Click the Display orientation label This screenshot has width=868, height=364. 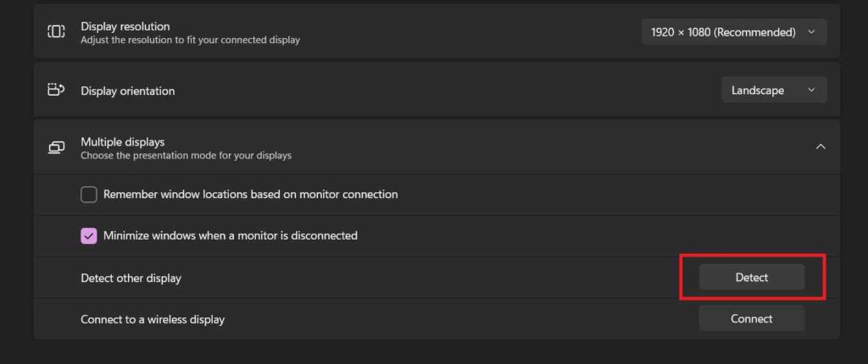coord(127,91)
